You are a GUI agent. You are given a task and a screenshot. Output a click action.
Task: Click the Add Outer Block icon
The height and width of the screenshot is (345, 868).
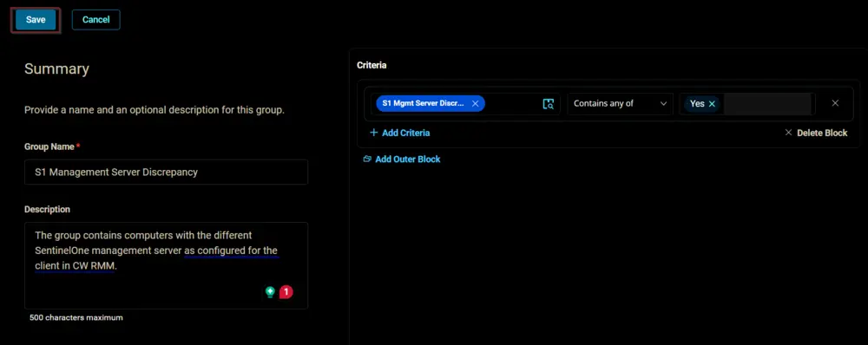pos(367,159)
